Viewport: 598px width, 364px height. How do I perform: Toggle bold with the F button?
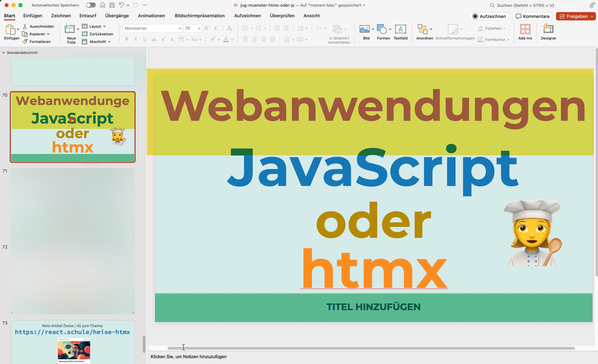tap(127, 39)
